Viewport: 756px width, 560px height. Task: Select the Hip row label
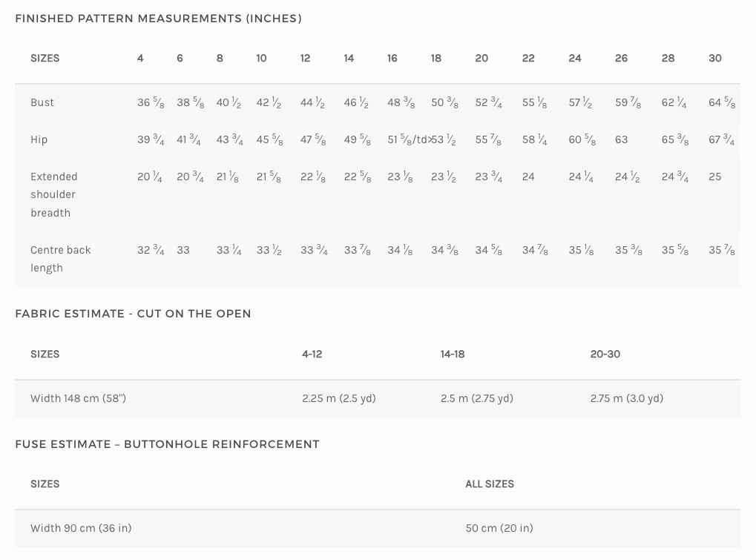(39, 139)
